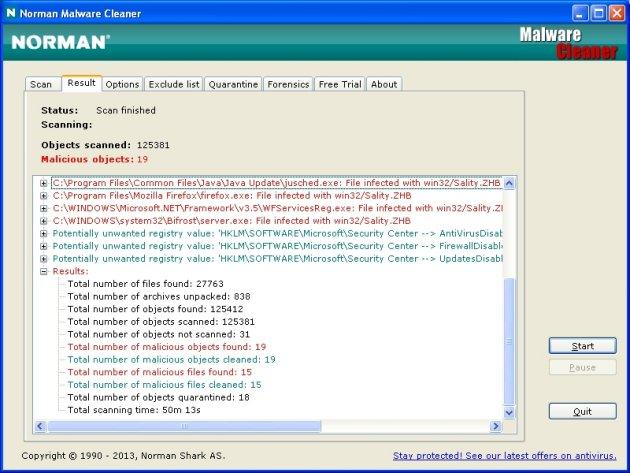630x473 pixels.
Task: Click the NORMAN logo in the banner
Action: click(60, 42)
